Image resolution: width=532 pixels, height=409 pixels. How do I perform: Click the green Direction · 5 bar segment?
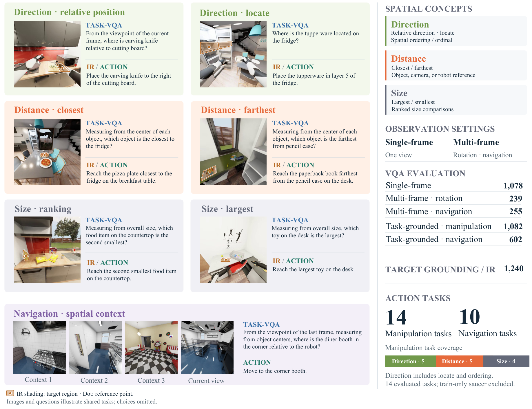coord(410,361)
